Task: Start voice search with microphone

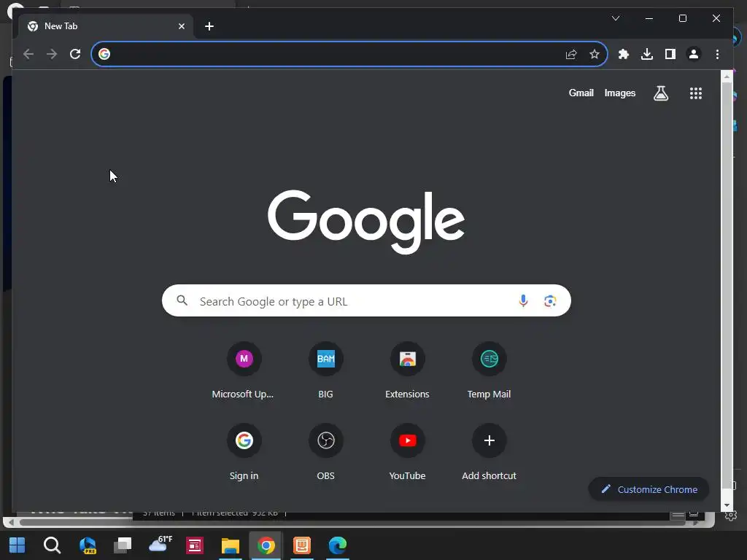Action: [x=522, y=300]
